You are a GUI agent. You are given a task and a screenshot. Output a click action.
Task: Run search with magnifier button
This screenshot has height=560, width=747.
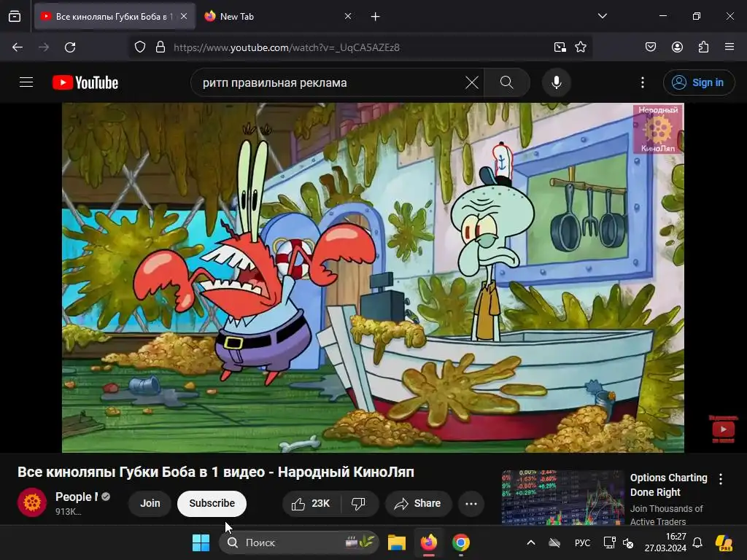507,83
